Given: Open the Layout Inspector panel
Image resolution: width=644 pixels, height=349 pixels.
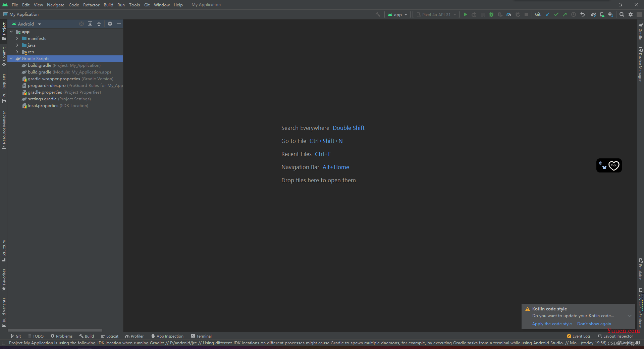Looking at the screenshot, I should coord(615,336).
